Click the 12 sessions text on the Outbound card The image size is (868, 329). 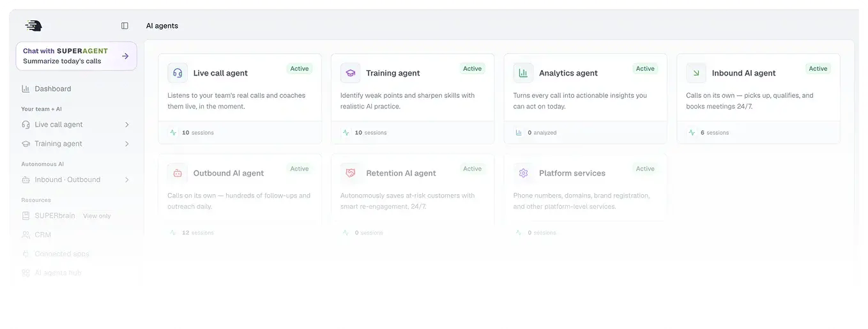(x=198, y=233)
